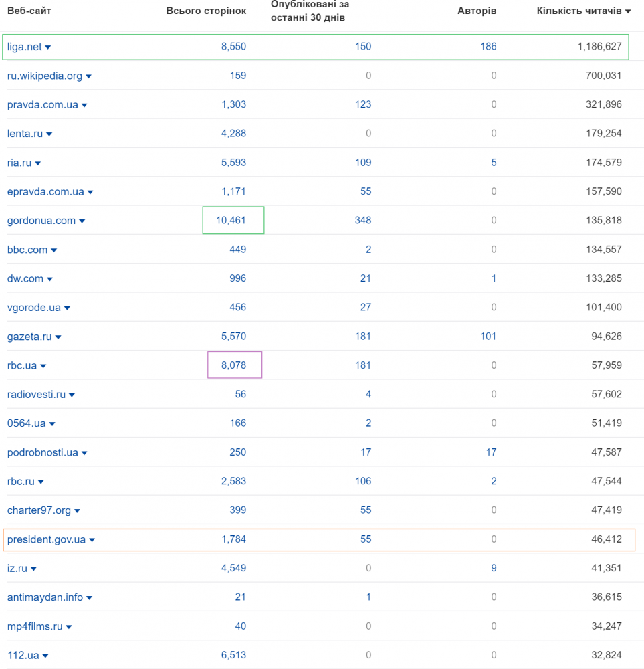Expand the president.gov.ua caret menu
This screenshot has width=644, height=669.
pos(92,540)
